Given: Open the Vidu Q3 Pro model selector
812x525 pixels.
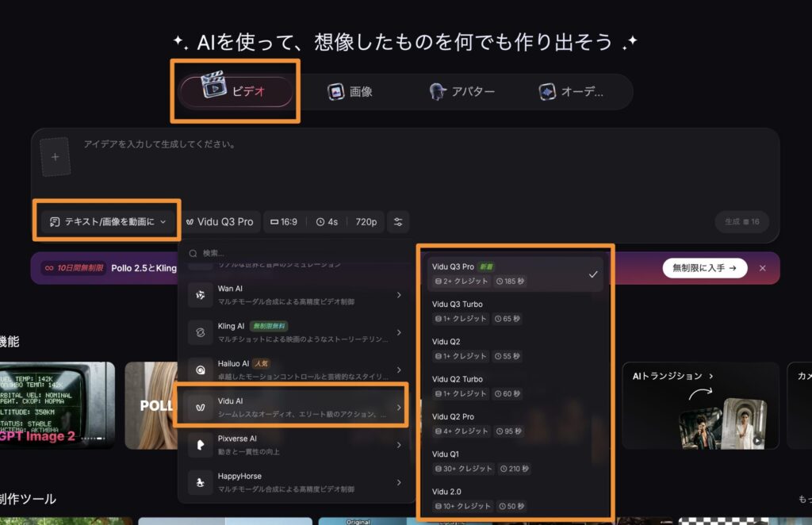Looking at the screenshot, I should [x=220, y=221].
